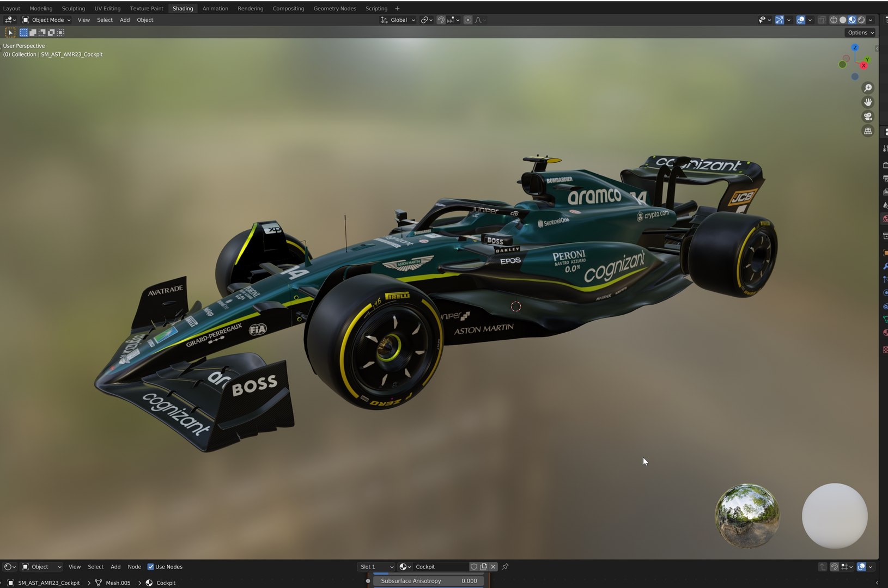Screen dimensions: 888x588
Task: Select the Tweak selection tool icon
Action: click(x=10, y=33)
